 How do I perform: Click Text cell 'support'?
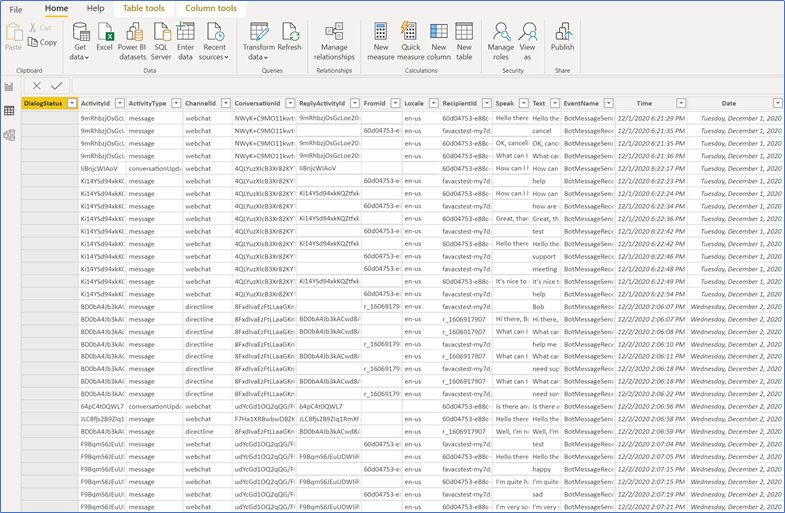pos(544,257)
